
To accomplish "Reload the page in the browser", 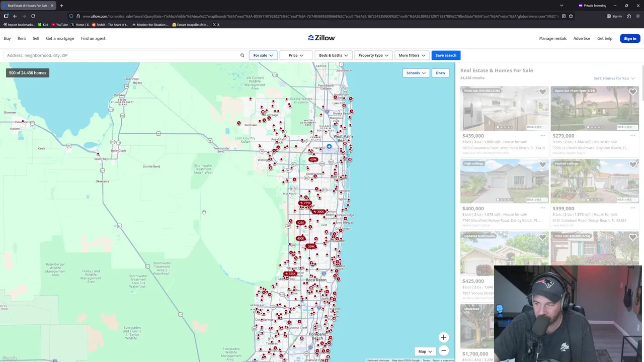I will (33, 16).
